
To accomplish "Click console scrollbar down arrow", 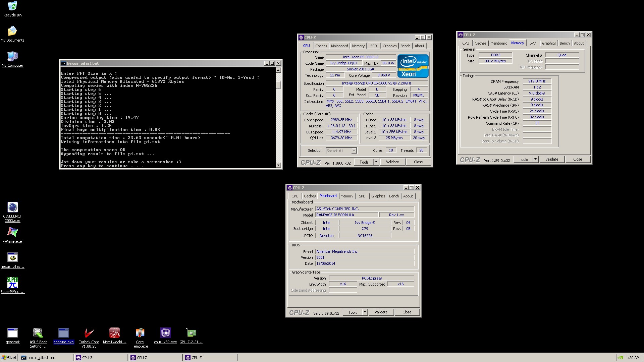I will point(278,165).
